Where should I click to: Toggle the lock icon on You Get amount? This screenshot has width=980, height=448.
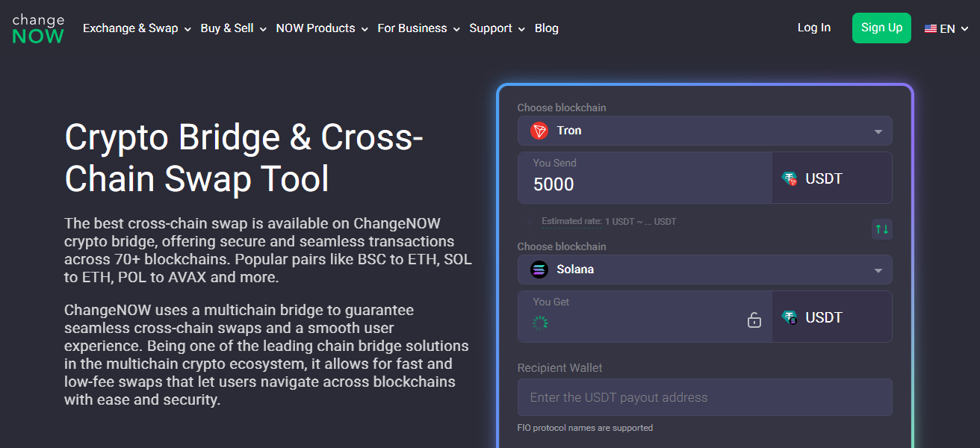(754, 318)
